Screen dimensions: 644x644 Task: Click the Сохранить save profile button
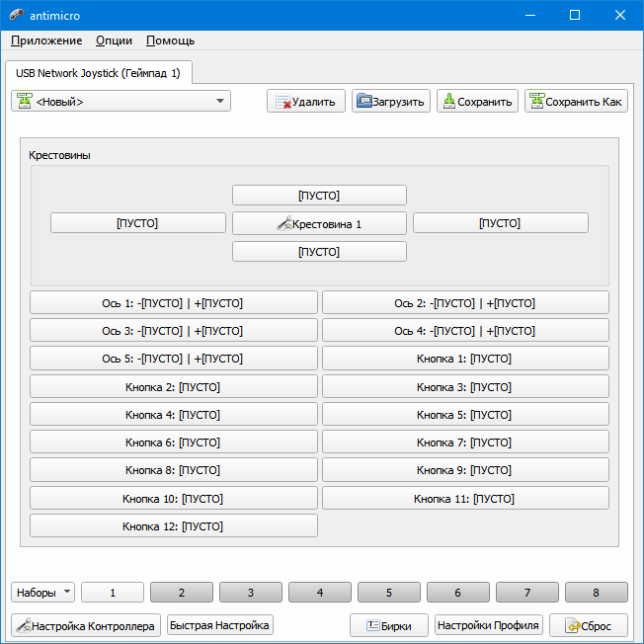pyautogui.click(x=477, y=101)
